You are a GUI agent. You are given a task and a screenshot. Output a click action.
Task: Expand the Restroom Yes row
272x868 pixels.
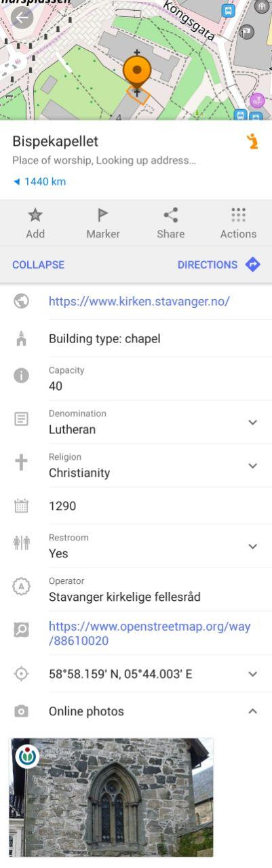(252, 546)
